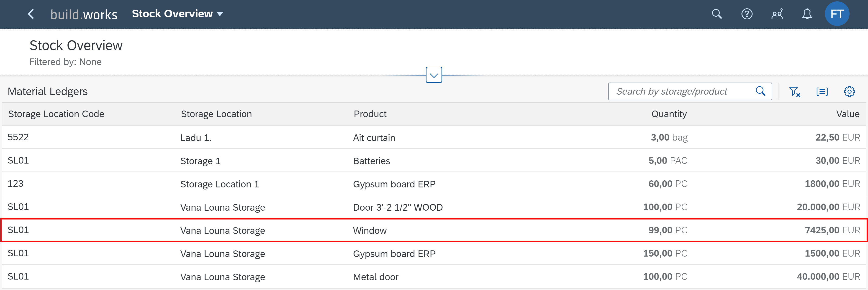868x290 pixels.
Task: Select the Metal door product cell
Action: [x=376, y=277]
